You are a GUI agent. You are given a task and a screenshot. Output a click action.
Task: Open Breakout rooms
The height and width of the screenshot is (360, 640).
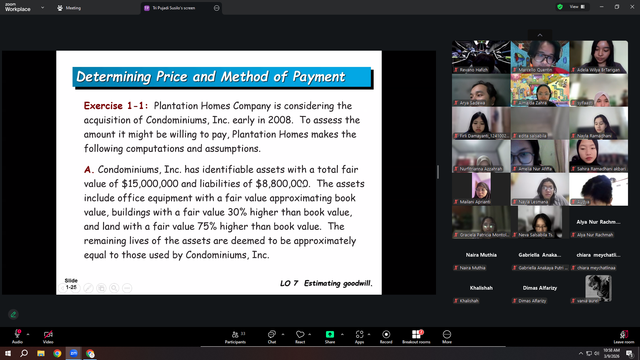coord(416,337)
